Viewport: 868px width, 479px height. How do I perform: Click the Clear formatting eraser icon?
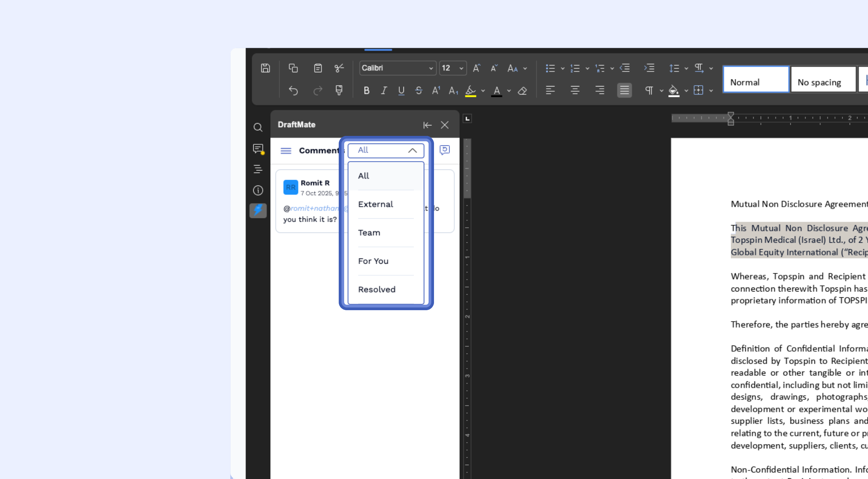point(522,91)
